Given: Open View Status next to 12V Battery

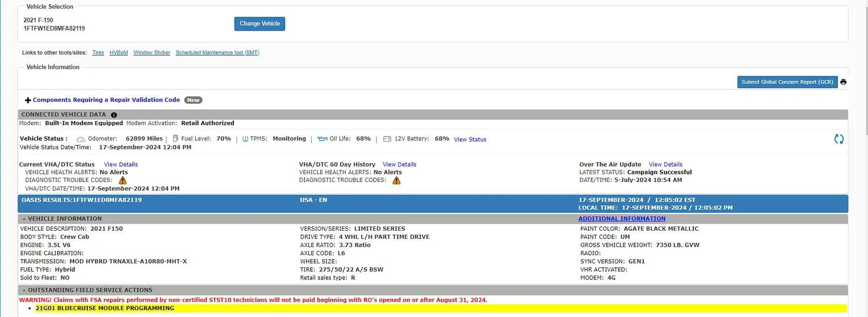Looking at the screenshot, I should [470, 140].
